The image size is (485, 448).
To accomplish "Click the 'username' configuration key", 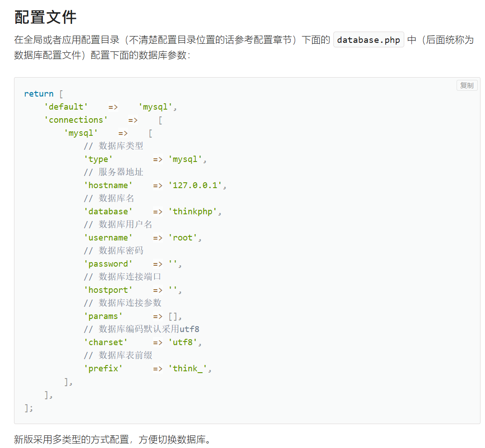I will pos(108,237).
